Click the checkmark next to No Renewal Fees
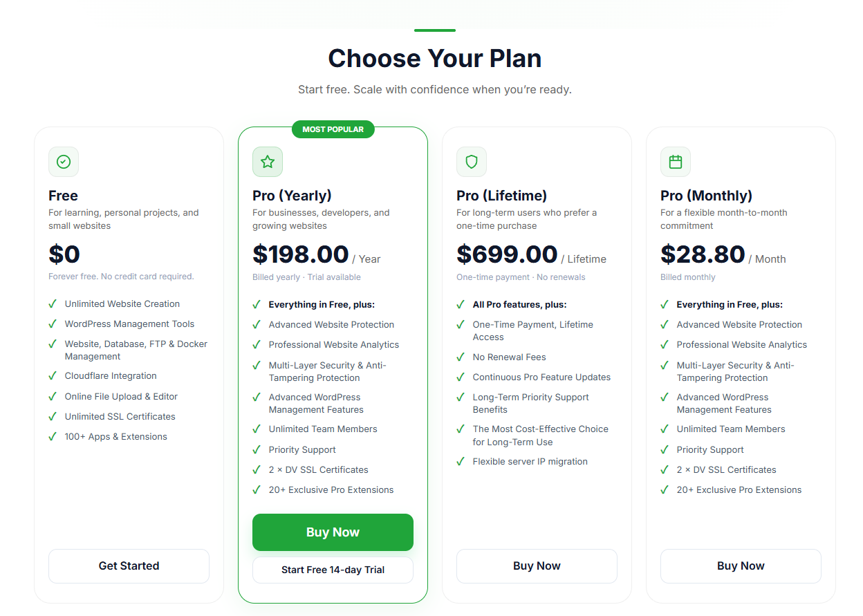Image resolution: width=863 pixels, height=616 pixels. [x=461, y=357]
